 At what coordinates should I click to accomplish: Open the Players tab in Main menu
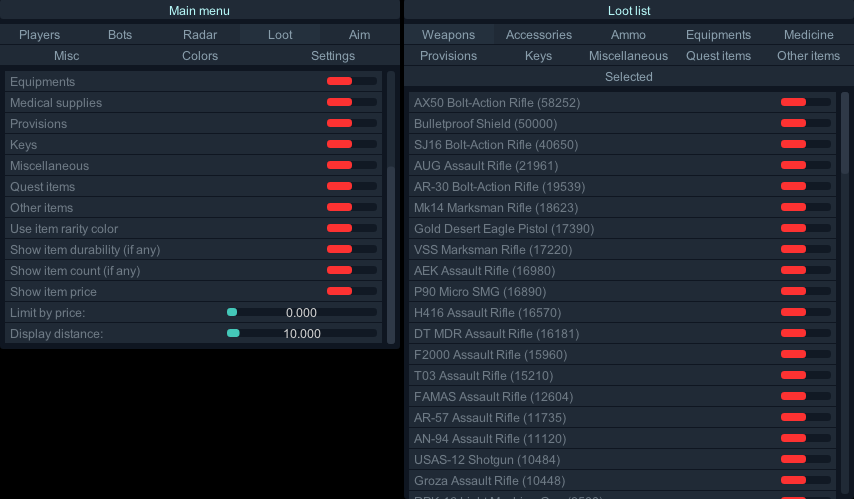click(40, 35)
